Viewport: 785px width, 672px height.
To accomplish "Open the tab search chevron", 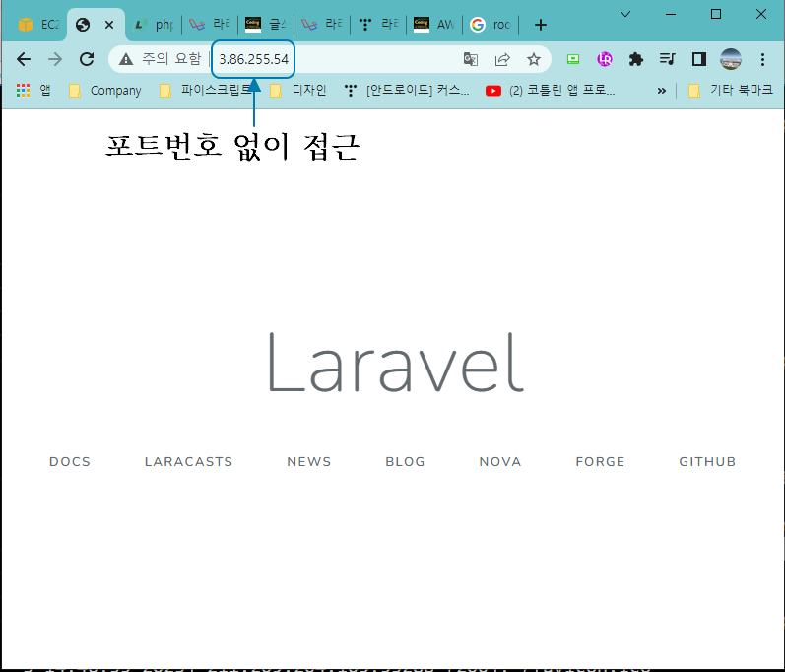I will [x=625, y=14].
